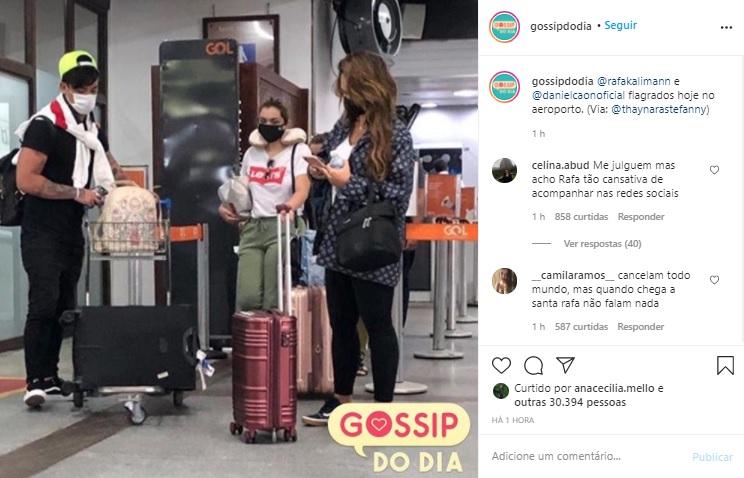Follow the account via Seguir
Viewport: 744px width, 478px height.
620,25
